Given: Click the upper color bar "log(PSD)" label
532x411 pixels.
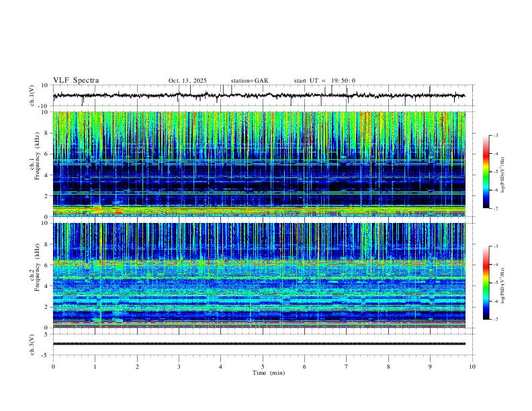Looking at the screenshot, I should [503, 175].
